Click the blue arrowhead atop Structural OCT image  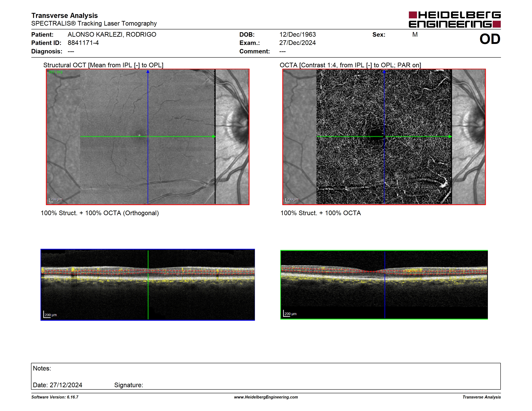click(148, 72)
